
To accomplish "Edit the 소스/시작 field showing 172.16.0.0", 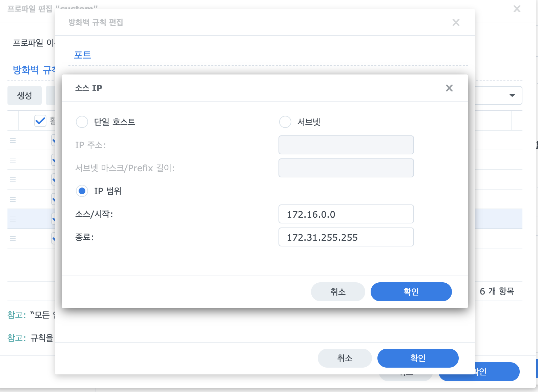I will pyautogui.click(x=346, y=214).
